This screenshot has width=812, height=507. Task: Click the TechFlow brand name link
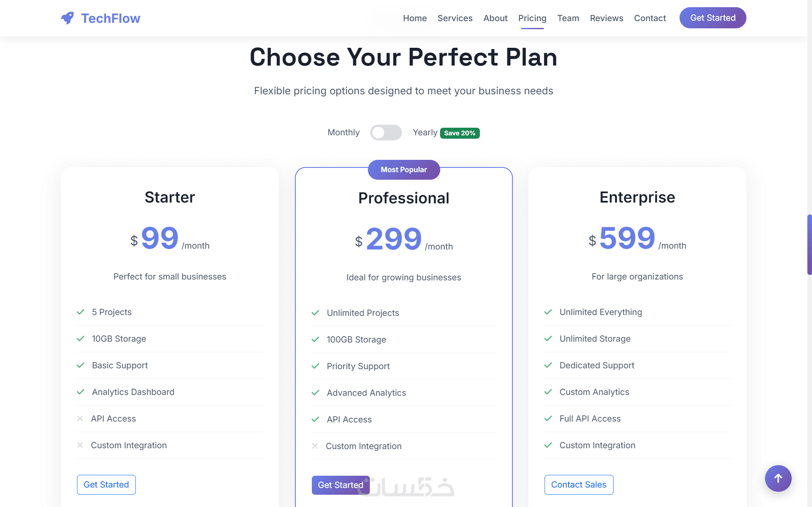point(110,18)
